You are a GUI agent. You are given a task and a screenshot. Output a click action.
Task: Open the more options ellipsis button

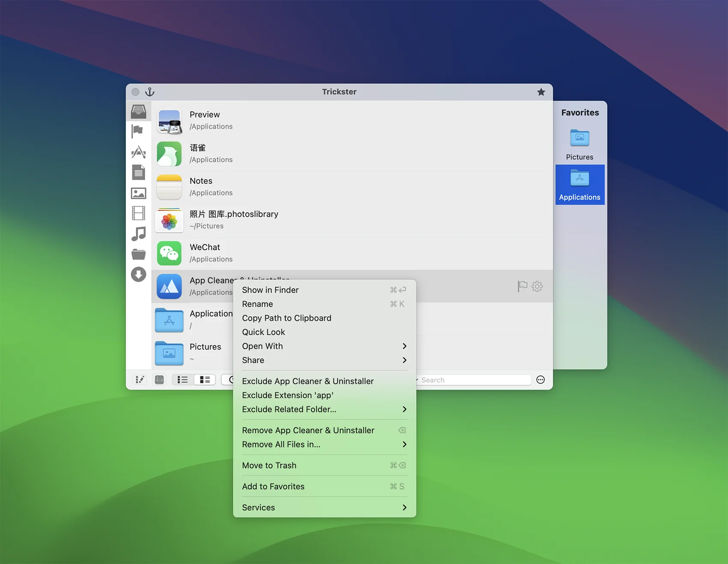pos(540,380)
